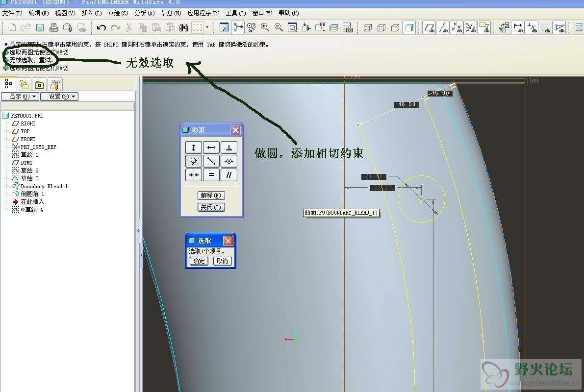Click the Saved view list icon
This screenshot has height=392, width=584.
(x=320, y=27)
